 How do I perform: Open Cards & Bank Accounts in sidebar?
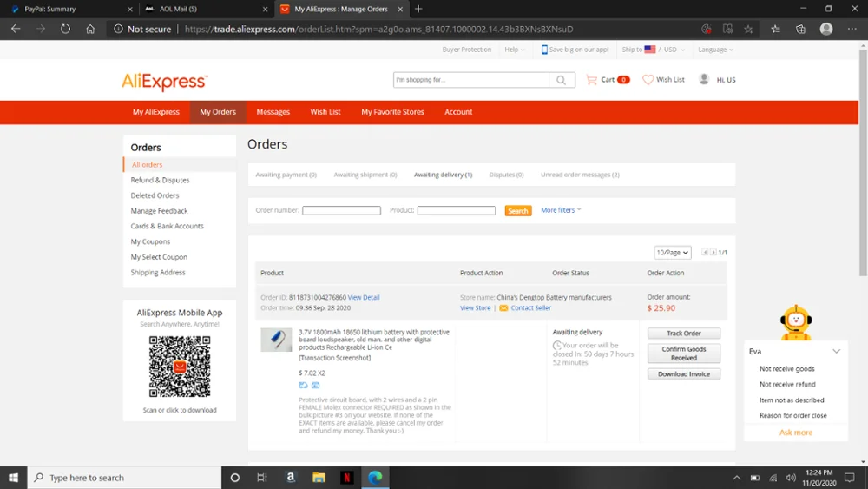[168, 226]
